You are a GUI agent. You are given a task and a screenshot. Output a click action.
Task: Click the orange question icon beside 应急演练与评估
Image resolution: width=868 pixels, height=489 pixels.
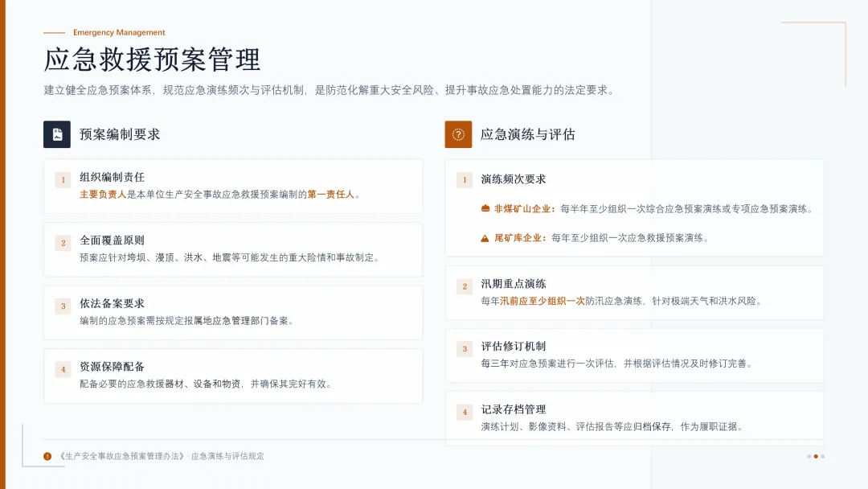point(458,134)
